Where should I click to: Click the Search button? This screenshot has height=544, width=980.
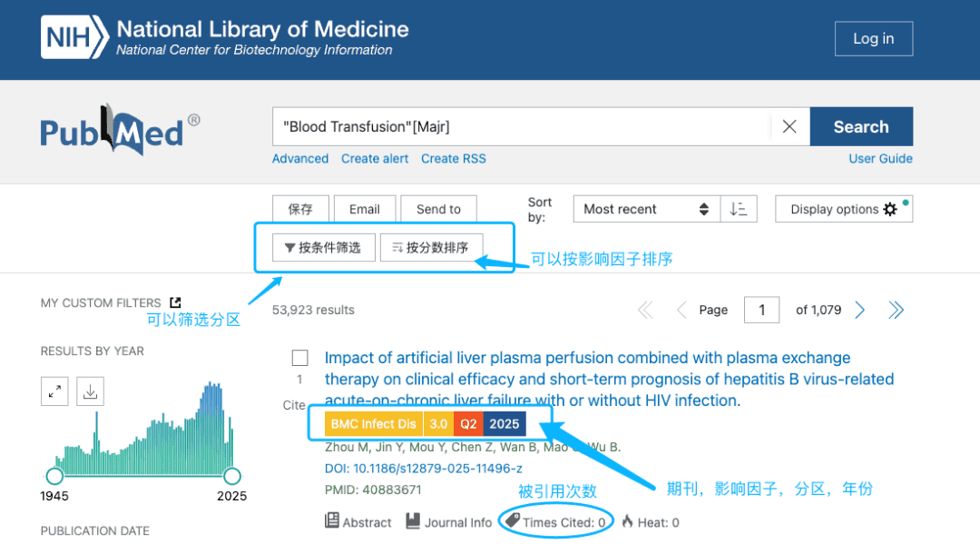click(x=860, y=126)
